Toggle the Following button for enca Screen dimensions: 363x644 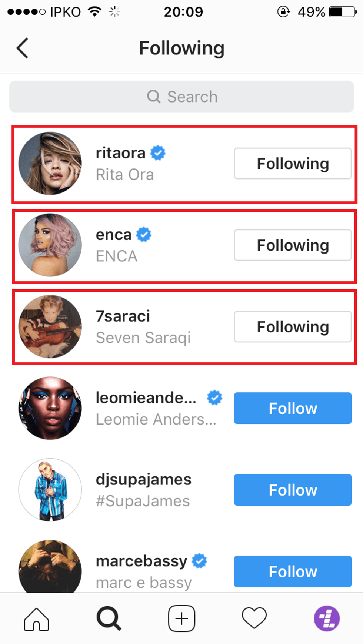click(x=293, y=245)
